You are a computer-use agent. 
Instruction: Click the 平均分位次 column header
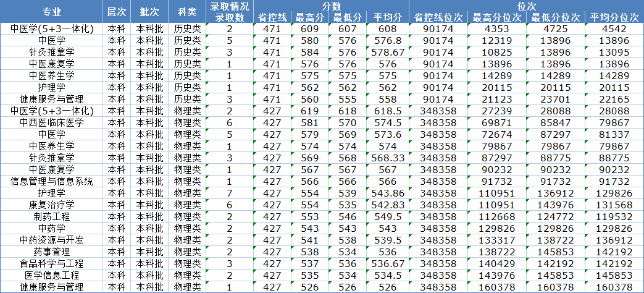pyautogui.click(x=614, y=17)
